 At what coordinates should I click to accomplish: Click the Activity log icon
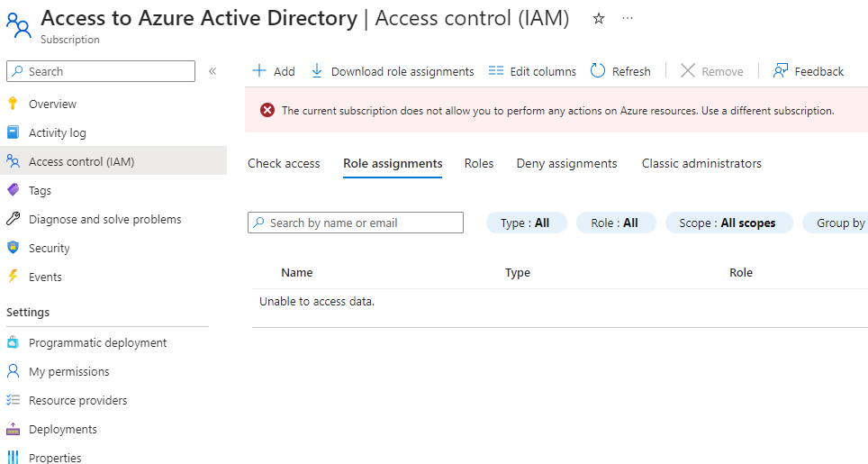point(13,132)
